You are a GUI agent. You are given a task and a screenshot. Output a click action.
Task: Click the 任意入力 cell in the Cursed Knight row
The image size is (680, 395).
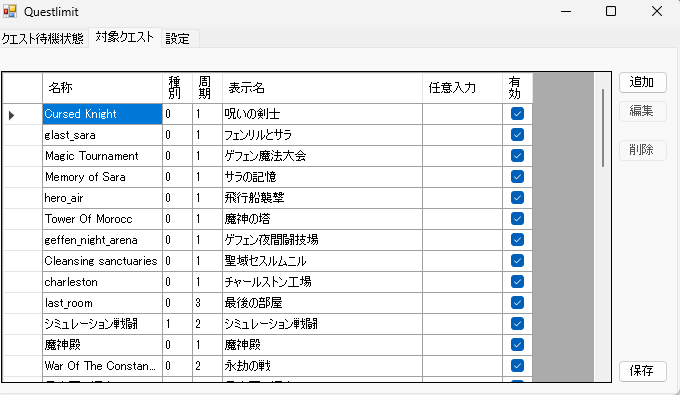pyautogui.click(x=462, y=114)
